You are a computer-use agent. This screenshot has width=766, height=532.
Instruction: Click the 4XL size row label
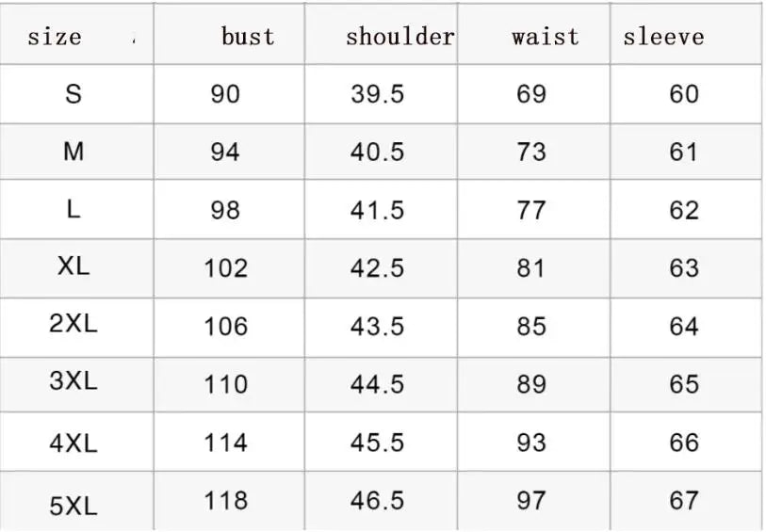[x=73, y=442]
